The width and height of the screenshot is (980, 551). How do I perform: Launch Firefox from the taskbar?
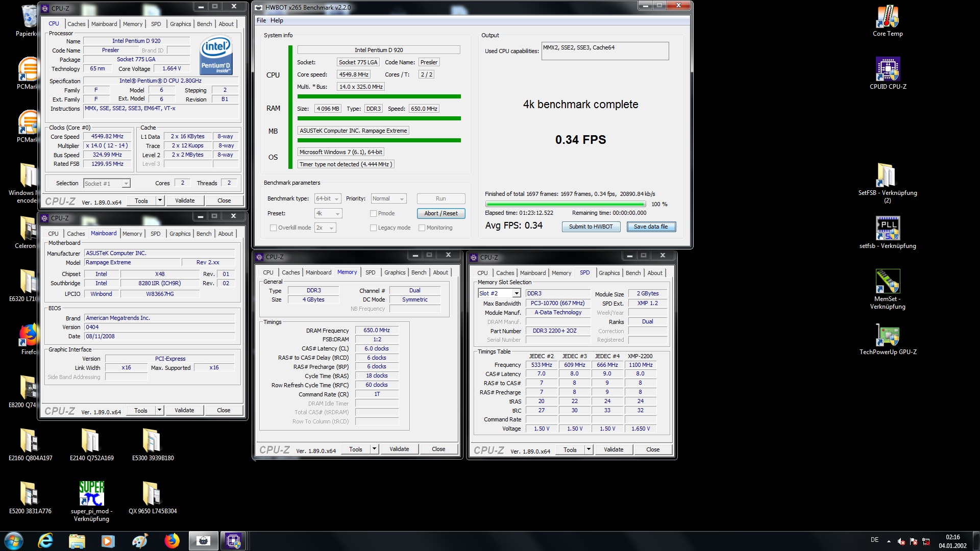(171, 541)
